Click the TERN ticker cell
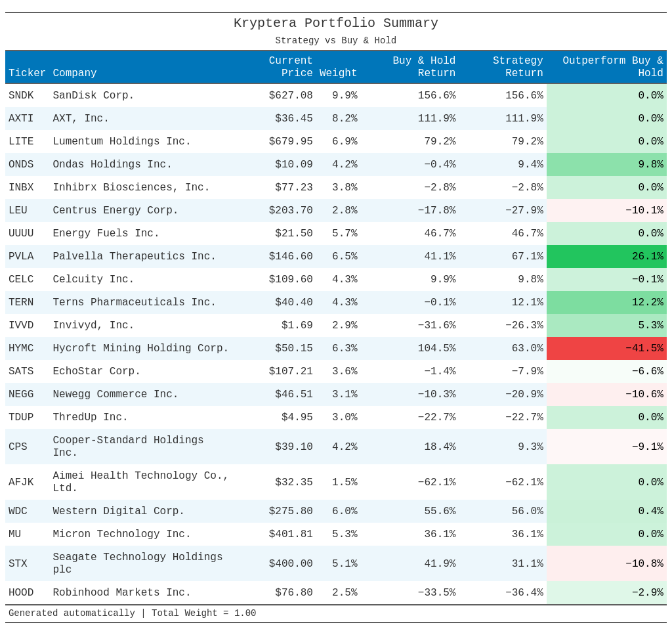672x635 pixels. 21,302
